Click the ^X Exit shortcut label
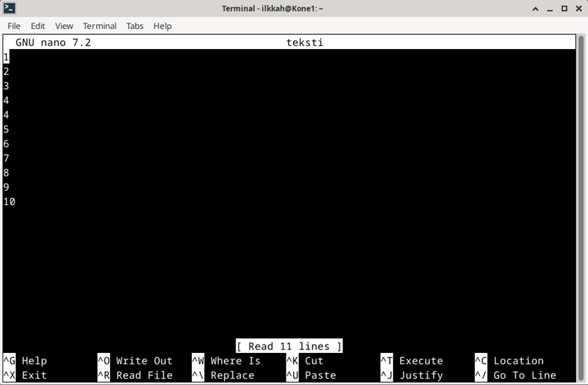588x385 pixels. tap(26, 375)
